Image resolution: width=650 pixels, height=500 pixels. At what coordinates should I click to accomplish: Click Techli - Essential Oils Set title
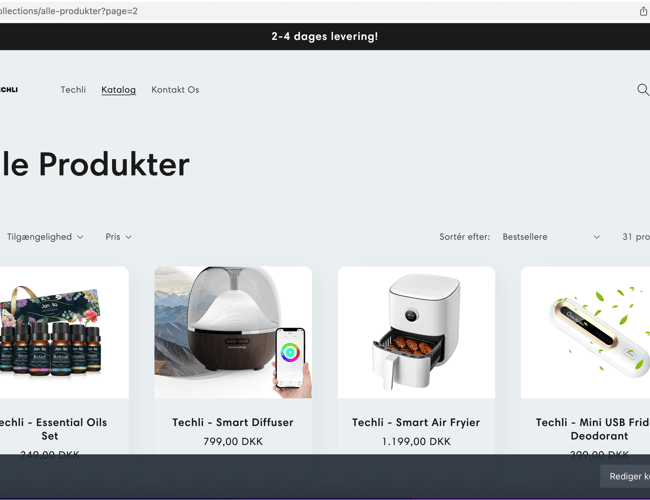[53, 429]
